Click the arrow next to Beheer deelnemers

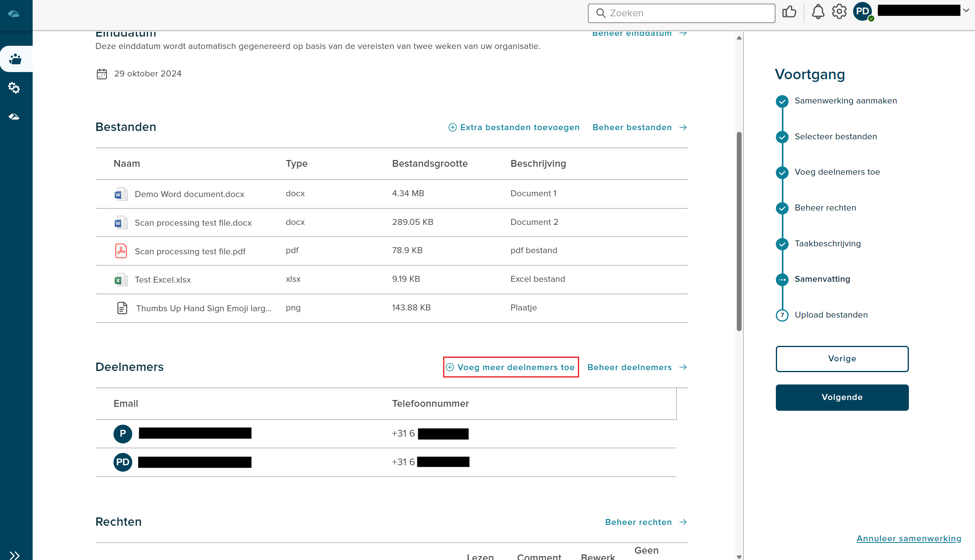683,367
